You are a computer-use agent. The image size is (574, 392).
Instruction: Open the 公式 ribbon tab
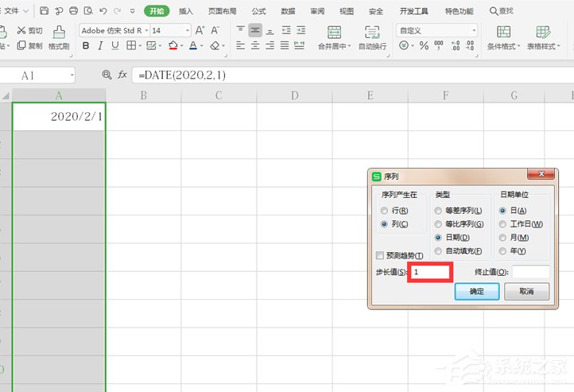(x=258, y=11)
